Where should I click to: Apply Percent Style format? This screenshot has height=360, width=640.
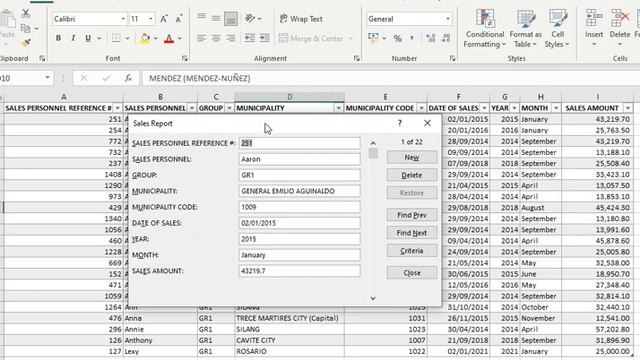398,38
